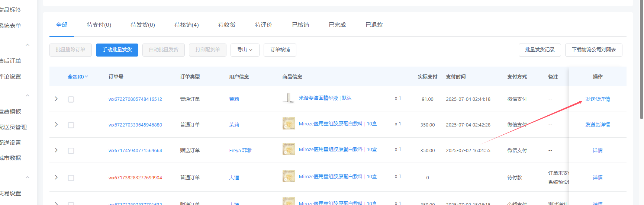Open the 待支付(0) tab
Image resolution: width=644 pixels, height=205 pixels.
click(99, 25)
